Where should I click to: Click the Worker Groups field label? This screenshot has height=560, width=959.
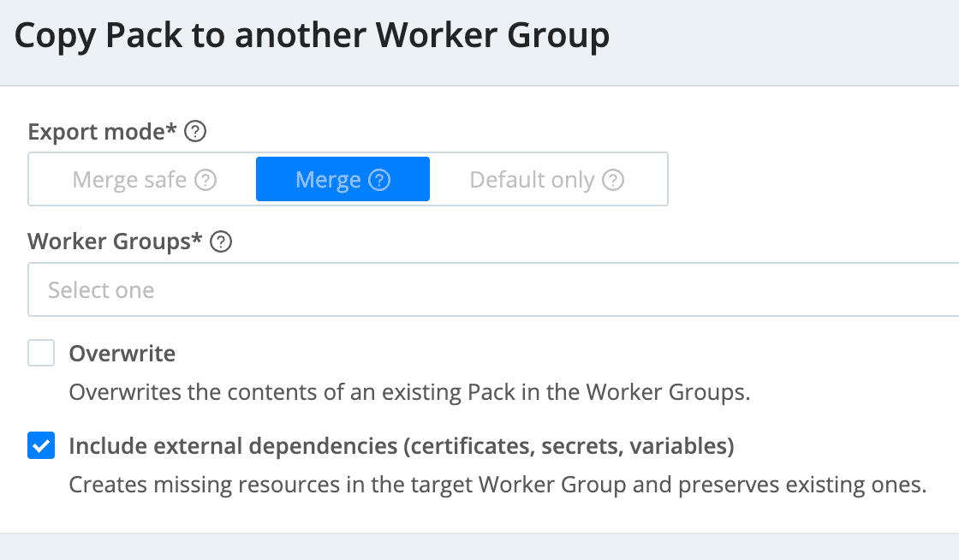coord(114,242)
